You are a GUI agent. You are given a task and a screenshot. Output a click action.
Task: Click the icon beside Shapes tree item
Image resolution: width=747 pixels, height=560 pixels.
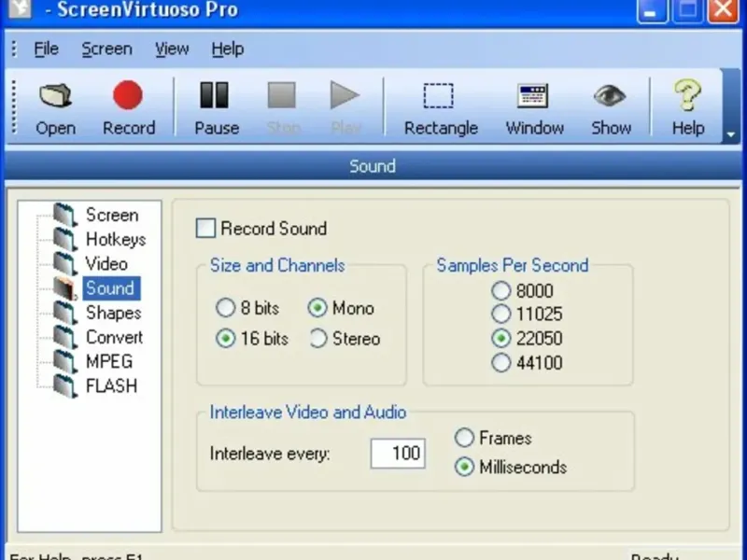point(65,313)
